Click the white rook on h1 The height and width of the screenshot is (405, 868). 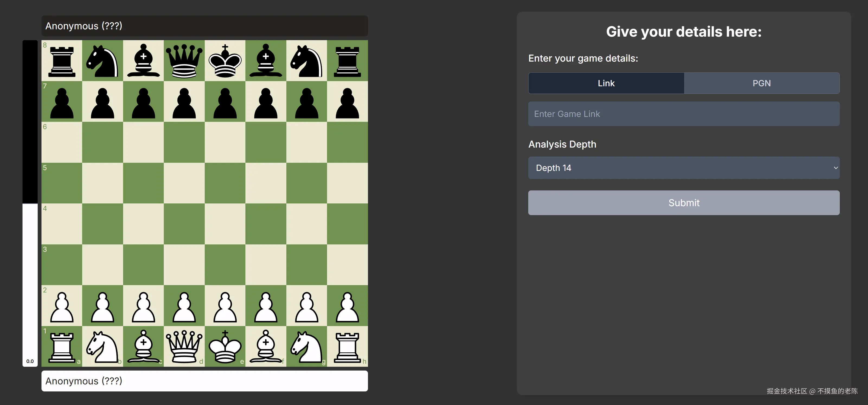click(x=347, y=346)
